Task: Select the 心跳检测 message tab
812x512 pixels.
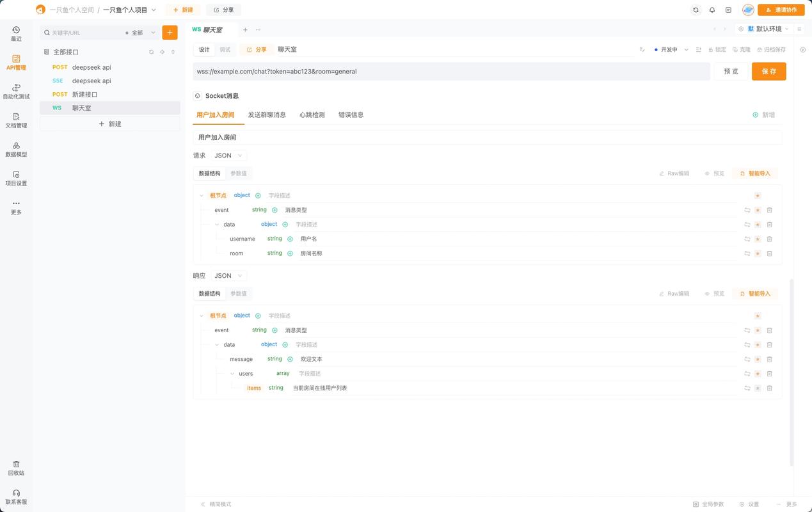Action: [x=312, y=115]
